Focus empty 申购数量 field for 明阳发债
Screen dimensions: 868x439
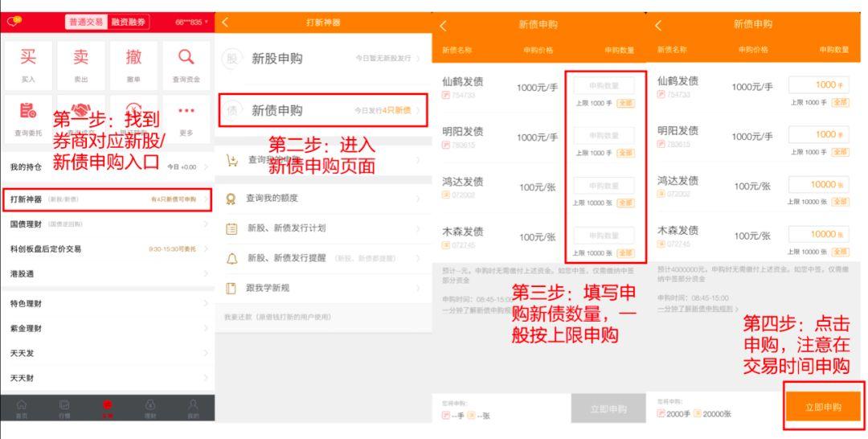604,136
